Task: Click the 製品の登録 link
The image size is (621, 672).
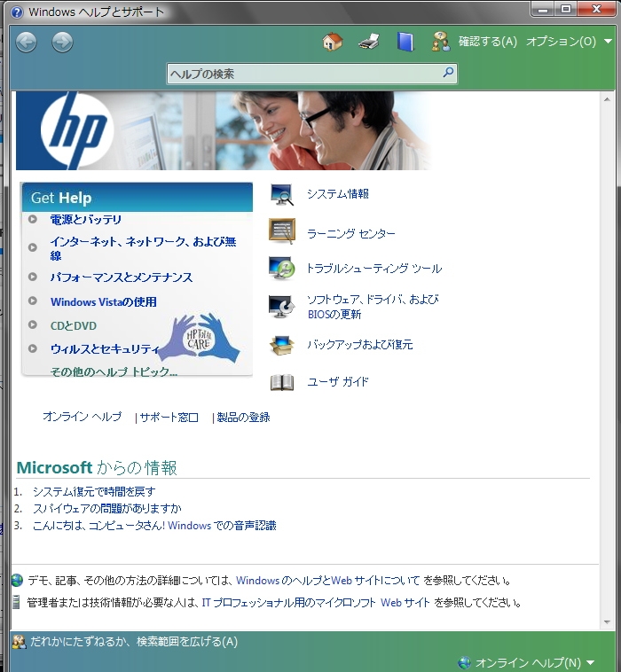Action: pyautogui.click(x=243, y=417)
